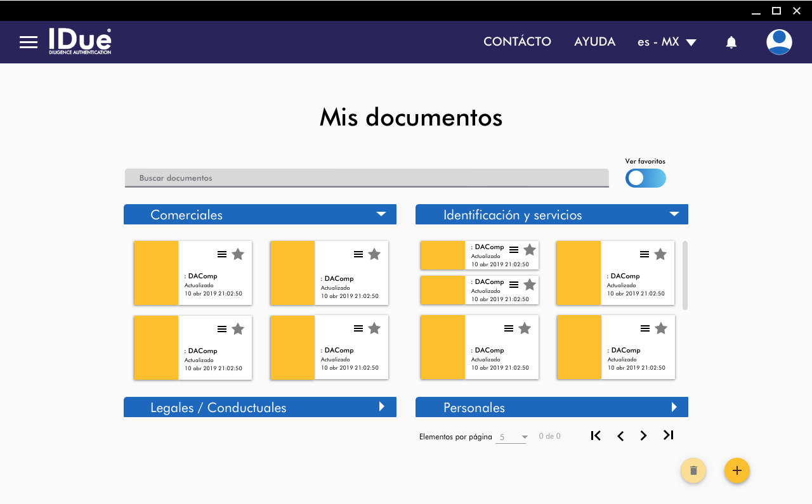
Task: Open the es - MX language selector
Action: (x=667, y=42)
